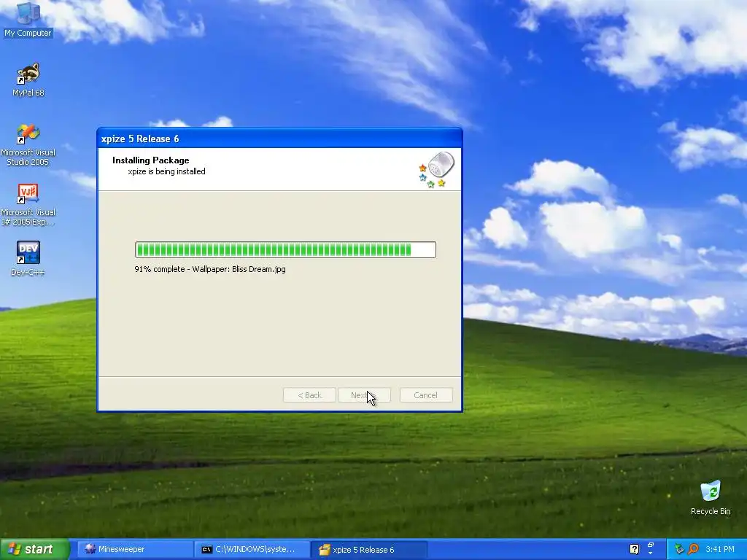Switch to Minesweeper in the taskbar

[135, 550]
